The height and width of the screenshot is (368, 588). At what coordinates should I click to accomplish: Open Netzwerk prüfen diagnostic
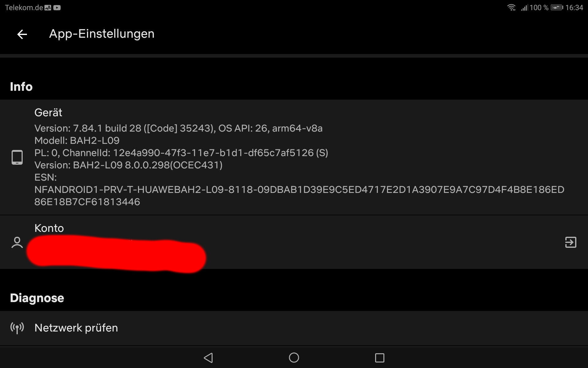point(294,328)
